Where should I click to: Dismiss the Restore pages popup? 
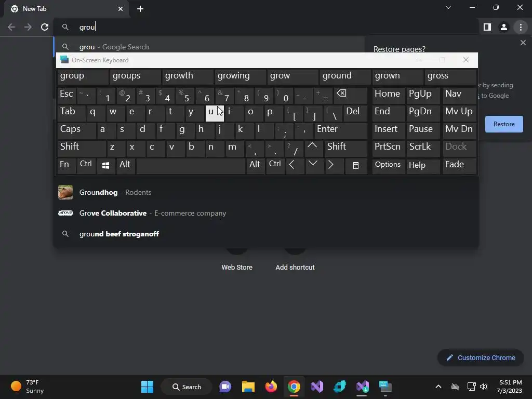(523, 43)
